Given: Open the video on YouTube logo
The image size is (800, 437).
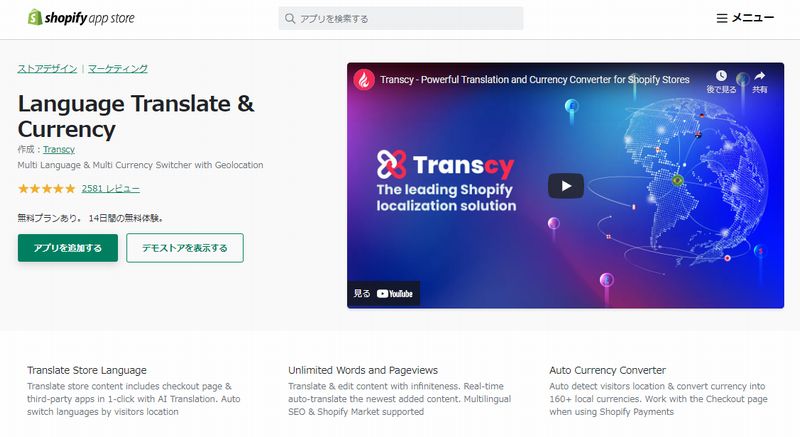Looking at the screenshot, I should [395, 294].
